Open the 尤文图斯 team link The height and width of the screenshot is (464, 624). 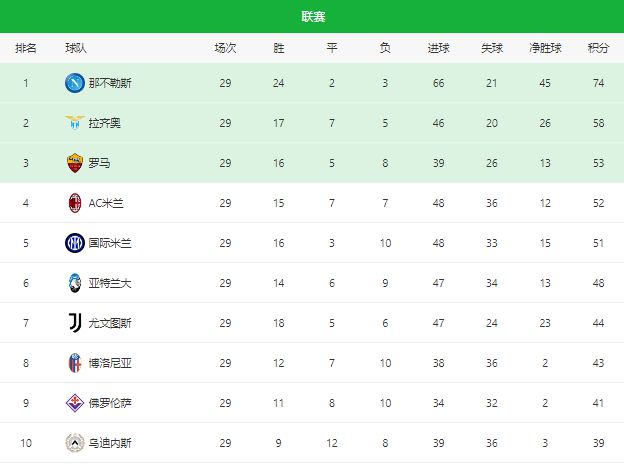pyautogui.click(x=109, y=323)
